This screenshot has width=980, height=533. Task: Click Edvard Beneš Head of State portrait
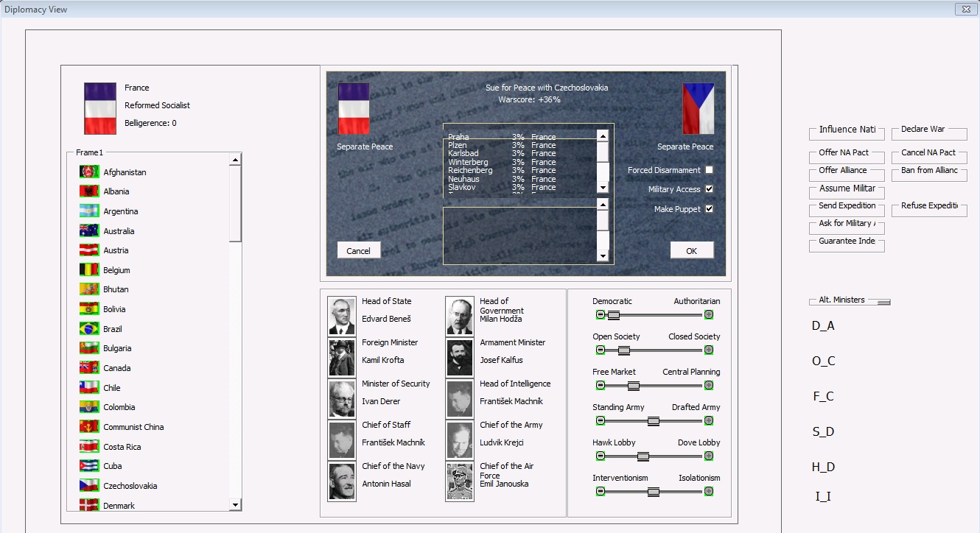pyautogui.click(x=342, y=317)
